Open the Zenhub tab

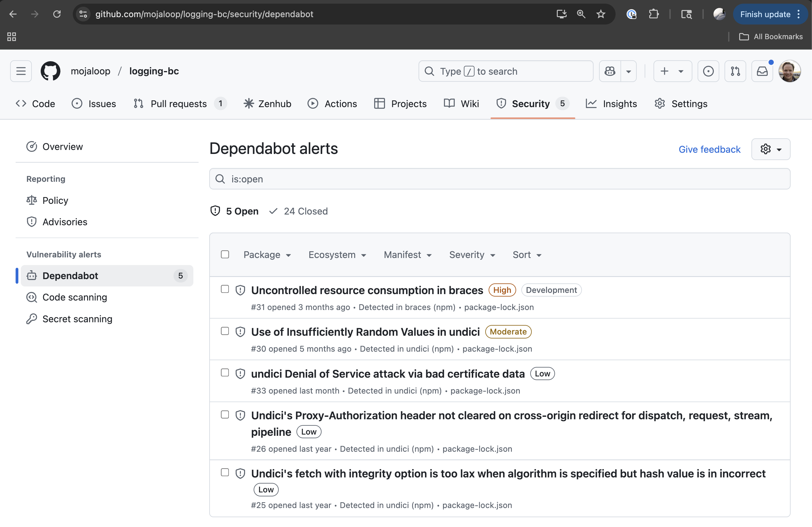pyautogui.click(x=267, y=103)
